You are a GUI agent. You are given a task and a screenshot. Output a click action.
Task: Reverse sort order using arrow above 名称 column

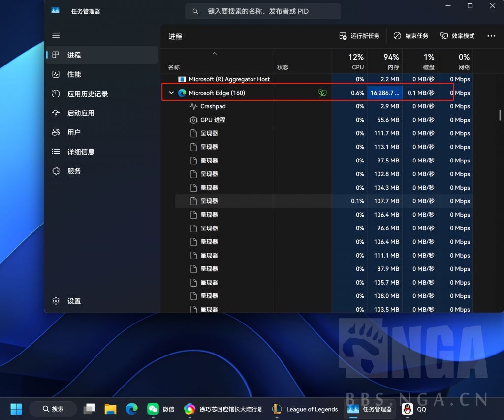(x=214, y=53)
